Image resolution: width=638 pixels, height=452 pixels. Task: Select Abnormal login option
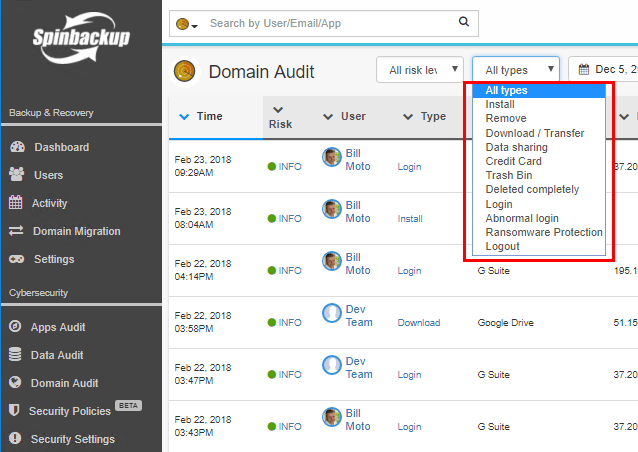coord(539,218)
